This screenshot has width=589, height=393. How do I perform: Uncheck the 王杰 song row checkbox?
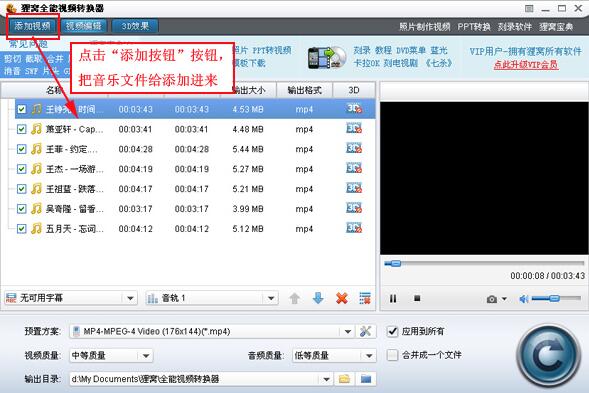[21, 169]
